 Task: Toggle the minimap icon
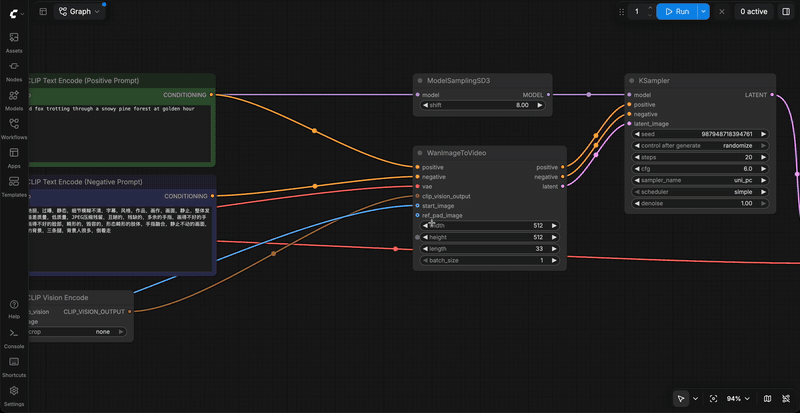click(767, 398)
